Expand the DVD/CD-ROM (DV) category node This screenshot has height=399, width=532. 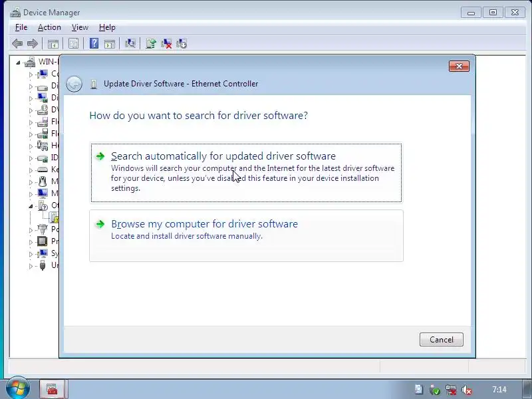31,110
